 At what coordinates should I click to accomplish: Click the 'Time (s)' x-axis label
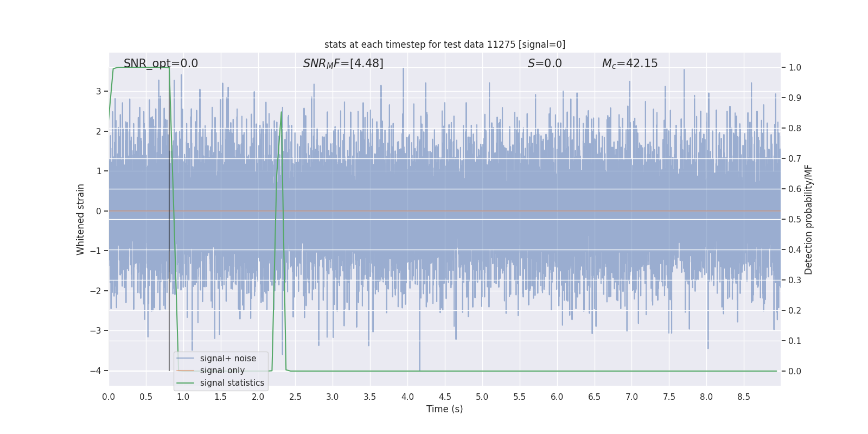(x=445, y=409)
